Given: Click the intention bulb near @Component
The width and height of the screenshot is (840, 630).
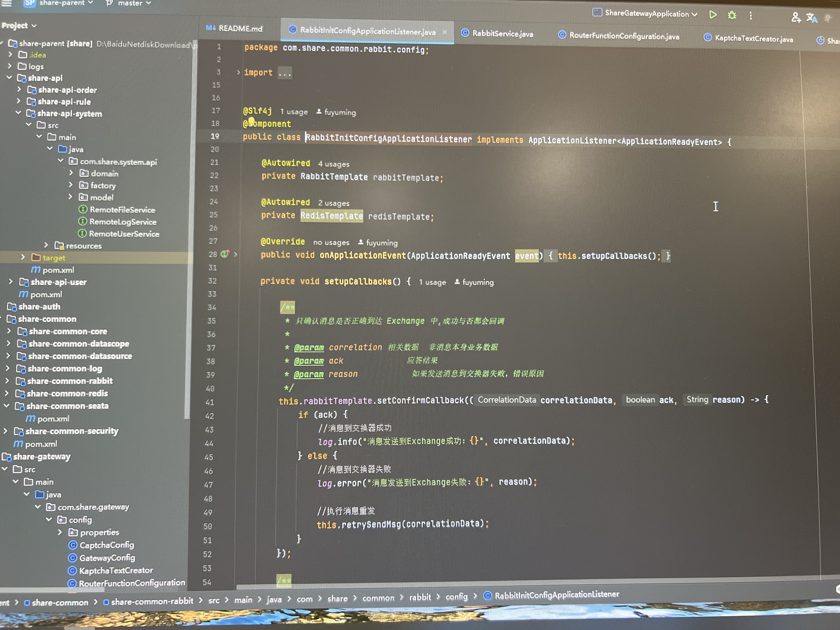Looking at the screenshot, I should [x=251, y=121].
